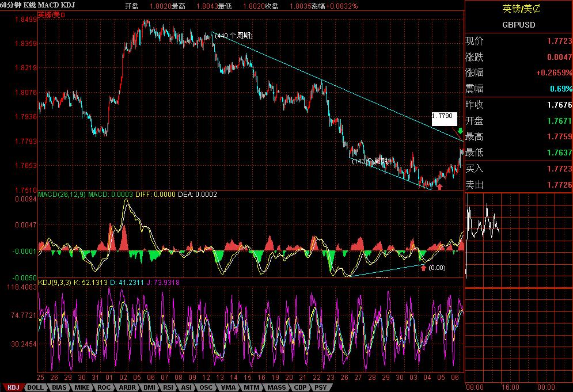Click red up arrow on price chart

tap(439, 186)
